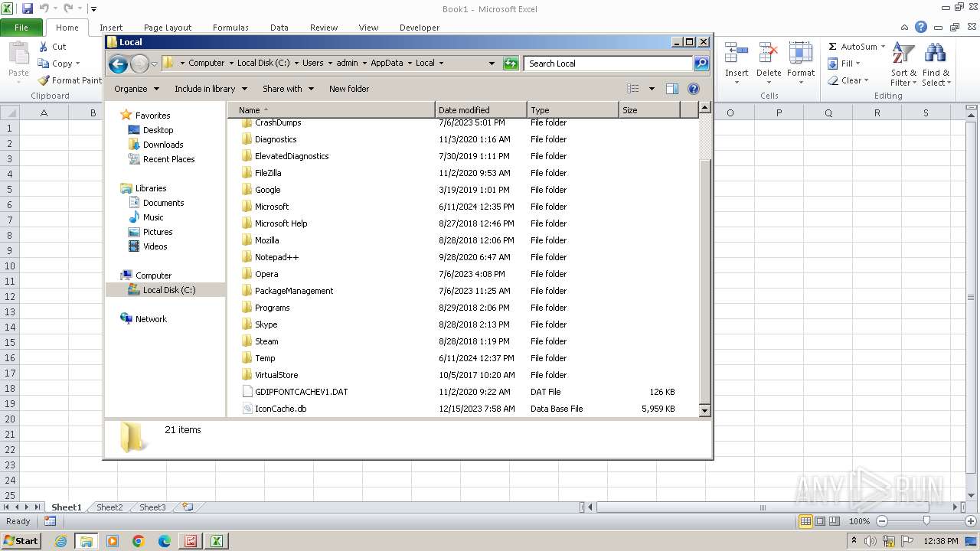Click the Excel icon on taskbar
This screenshot has height=551, width=980.
coord(217,541)
